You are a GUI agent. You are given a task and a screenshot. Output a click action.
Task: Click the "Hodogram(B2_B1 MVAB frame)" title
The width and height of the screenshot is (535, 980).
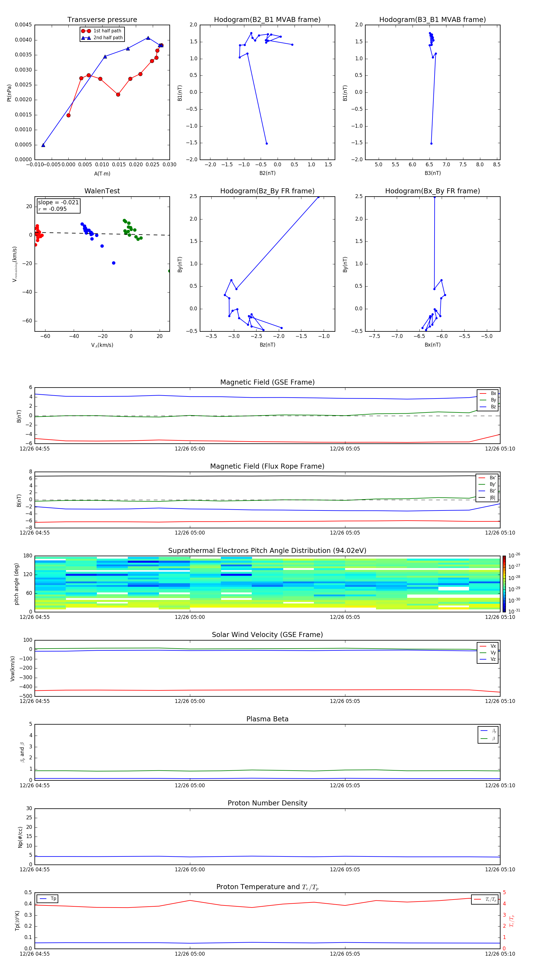[267, 20]
